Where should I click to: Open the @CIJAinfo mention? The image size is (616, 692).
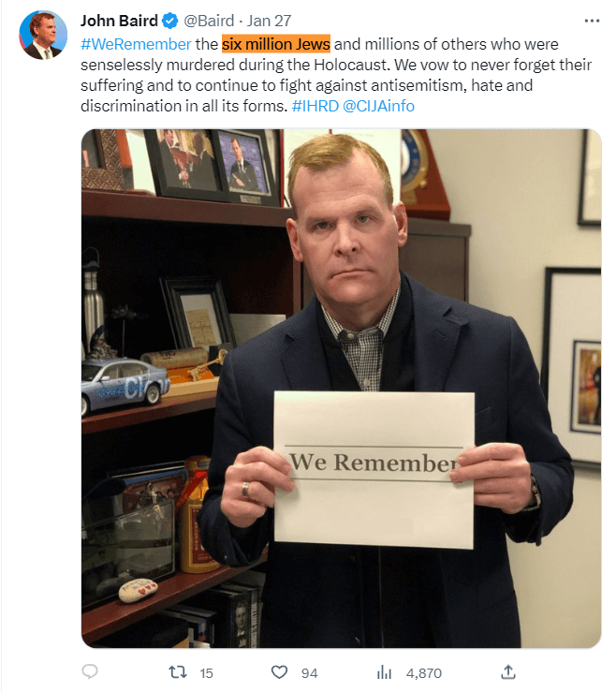click(378, 106)
